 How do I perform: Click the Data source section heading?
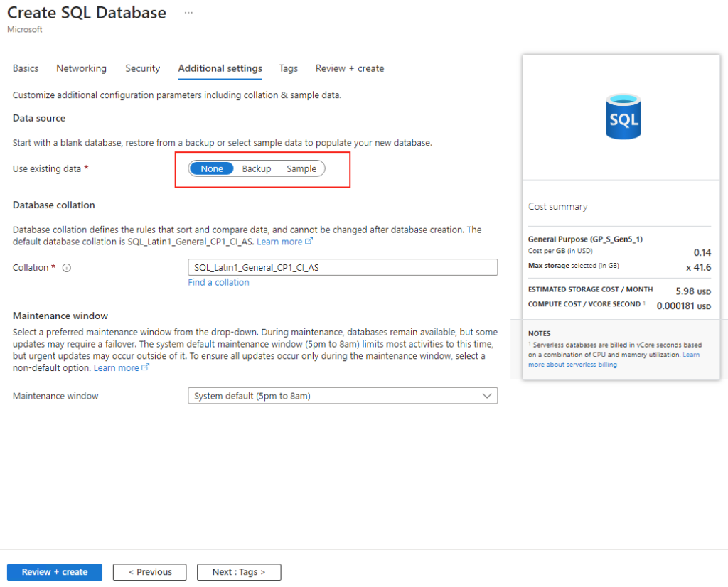click(39, 119)
